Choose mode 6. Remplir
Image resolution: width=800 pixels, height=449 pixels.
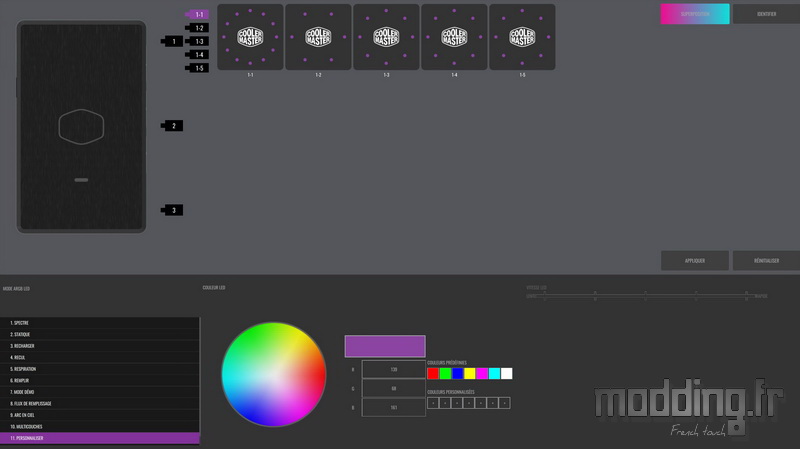tap(100, 380)
